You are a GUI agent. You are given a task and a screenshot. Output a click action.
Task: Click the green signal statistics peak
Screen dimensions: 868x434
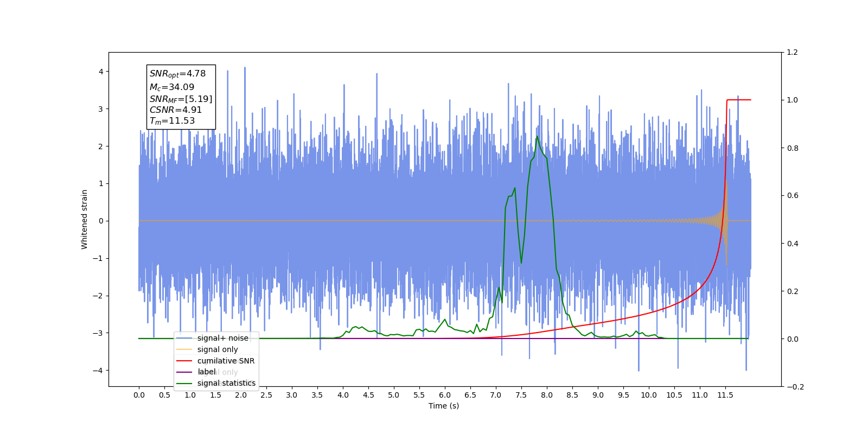[x=537, y=137]
